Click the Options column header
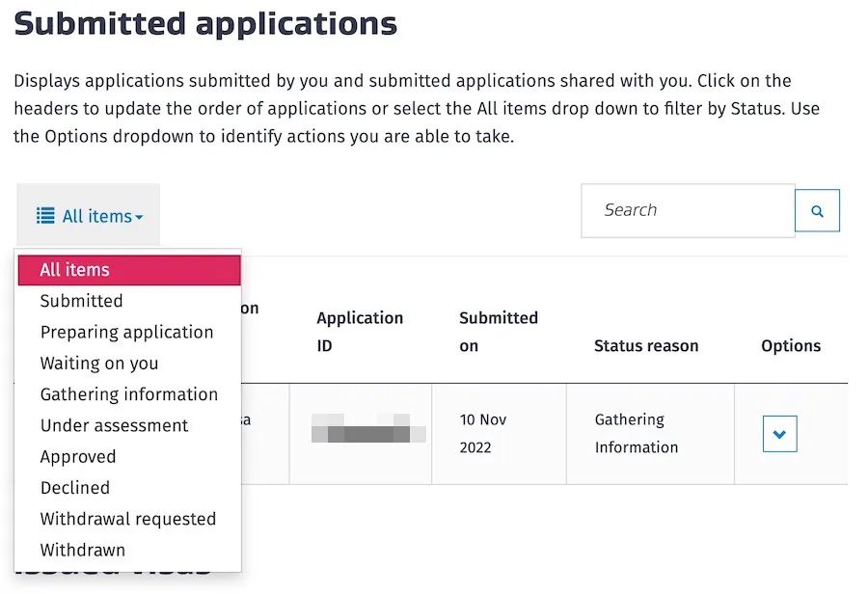This screenshot has width=868, height=594. 790,345
